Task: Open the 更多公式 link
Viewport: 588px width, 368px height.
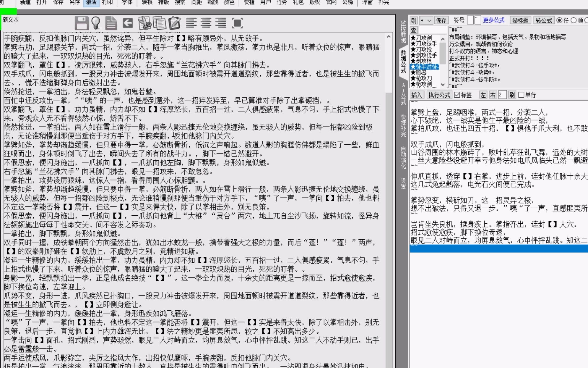Action: click(x=494, y=20)
